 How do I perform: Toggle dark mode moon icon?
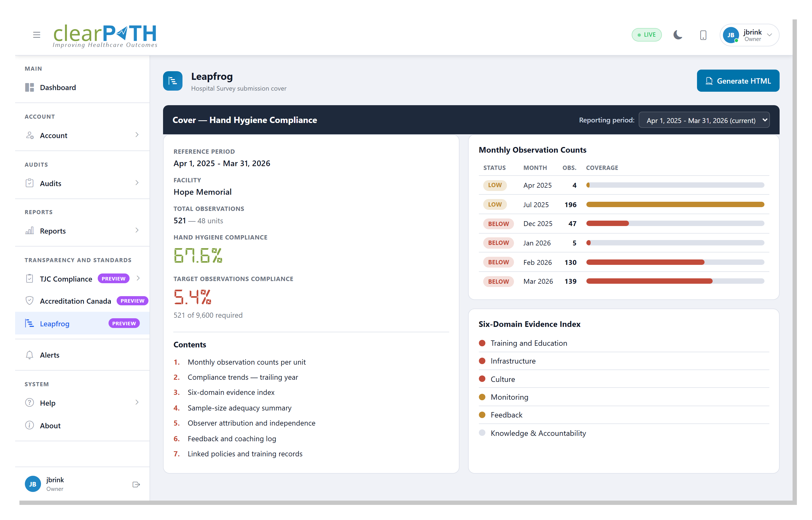click(x=678, y=35)
